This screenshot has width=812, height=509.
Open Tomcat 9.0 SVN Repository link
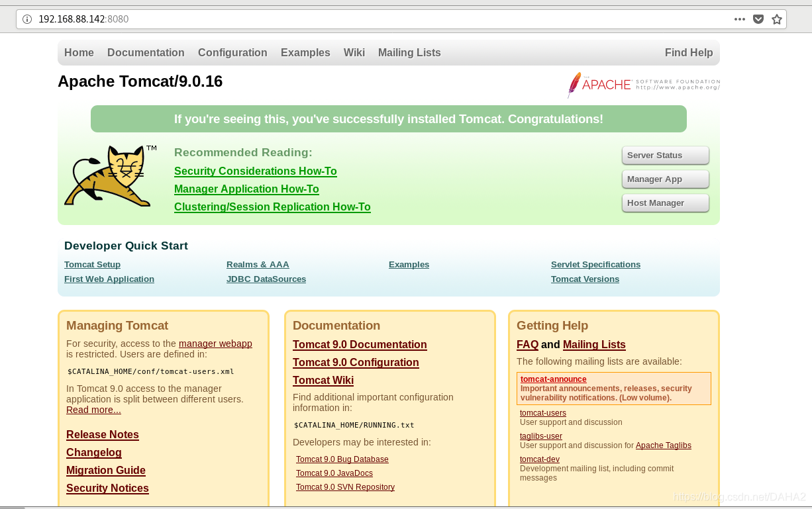pos(345,486)
